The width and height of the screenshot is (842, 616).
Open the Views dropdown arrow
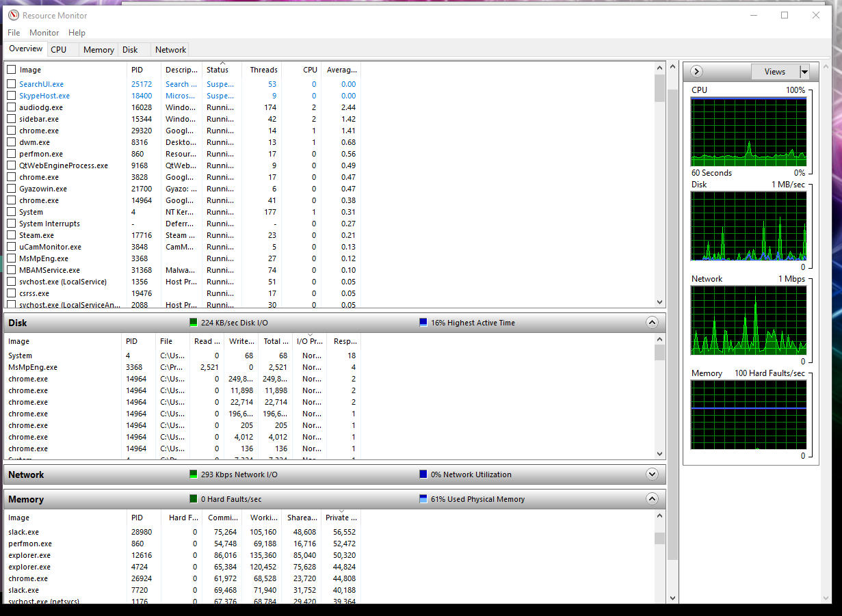[x=804, y=71]
